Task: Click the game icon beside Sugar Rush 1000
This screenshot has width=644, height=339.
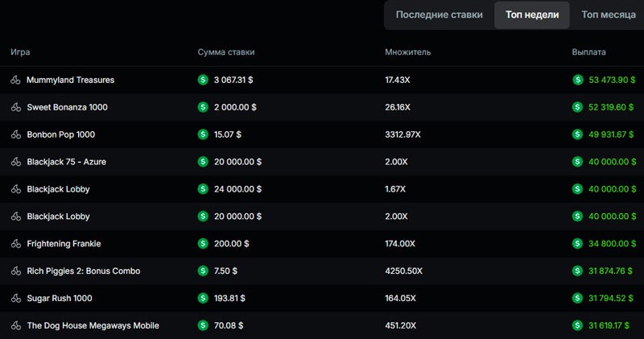Action: click(16, 298)
